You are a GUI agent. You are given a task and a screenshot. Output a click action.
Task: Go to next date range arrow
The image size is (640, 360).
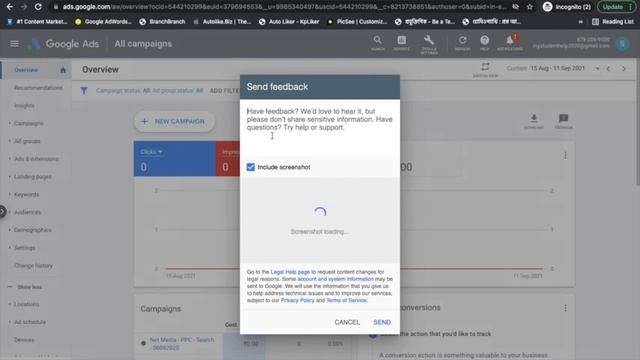tap(624, 69)
